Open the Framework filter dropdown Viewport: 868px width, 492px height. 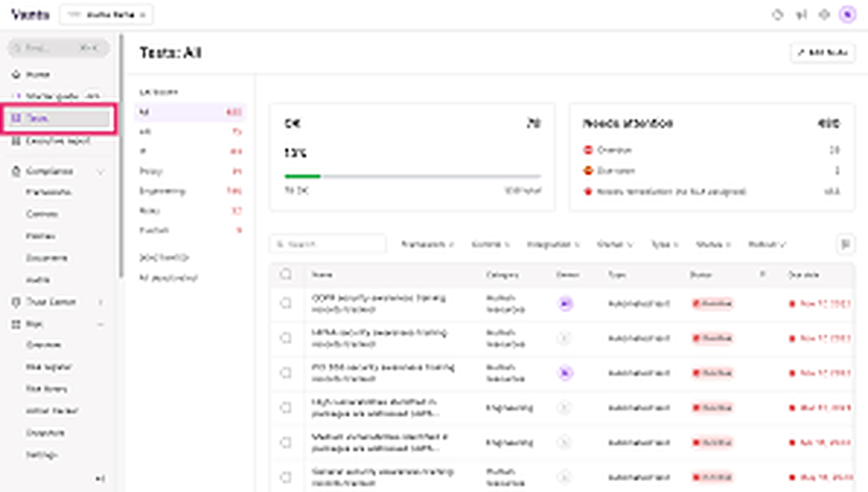click(427, 245)
